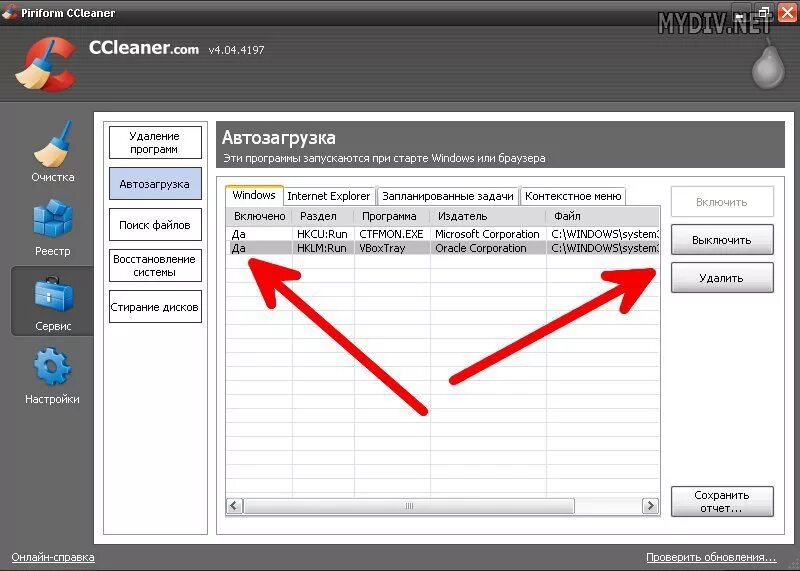Click the horizontal scrollbar thumb

click(409, 506)
